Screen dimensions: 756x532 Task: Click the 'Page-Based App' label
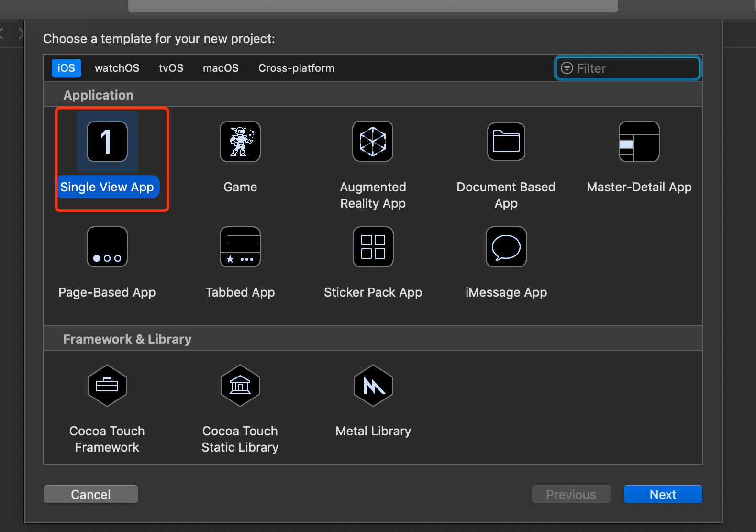click(107, 292)
